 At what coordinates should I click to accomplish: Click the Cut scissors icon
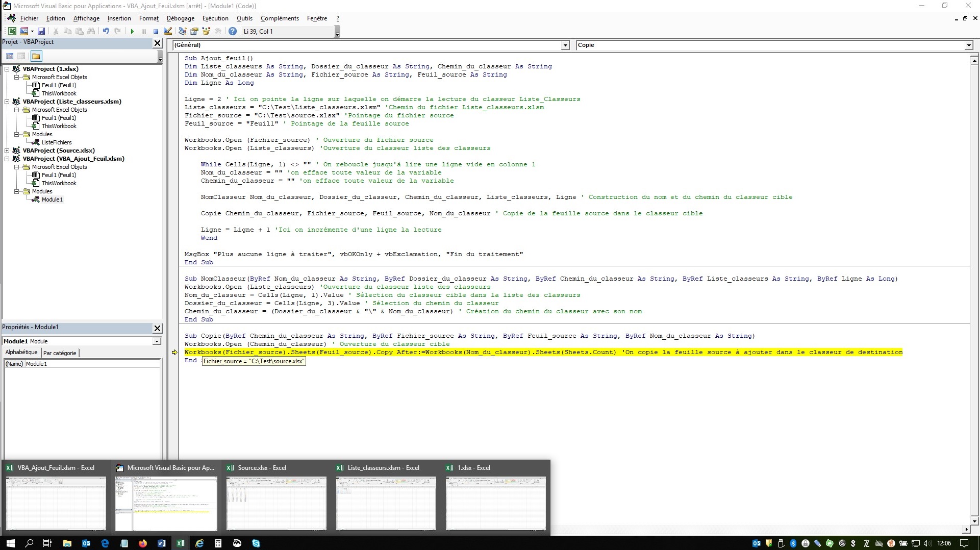[x=56, y=31]
